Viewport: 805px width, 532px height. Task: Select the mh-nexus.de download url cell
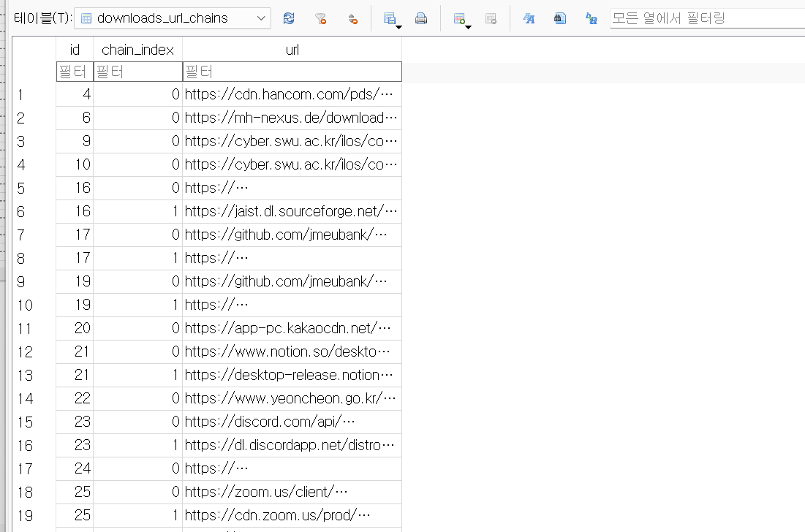292,118
